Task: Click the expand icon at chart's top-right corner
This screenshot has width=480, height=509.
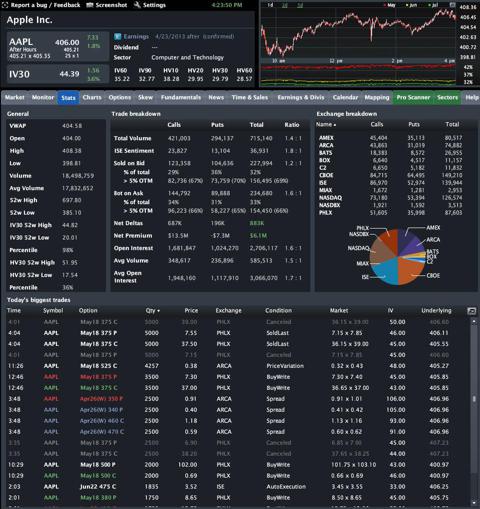Action: click(452, 5)
